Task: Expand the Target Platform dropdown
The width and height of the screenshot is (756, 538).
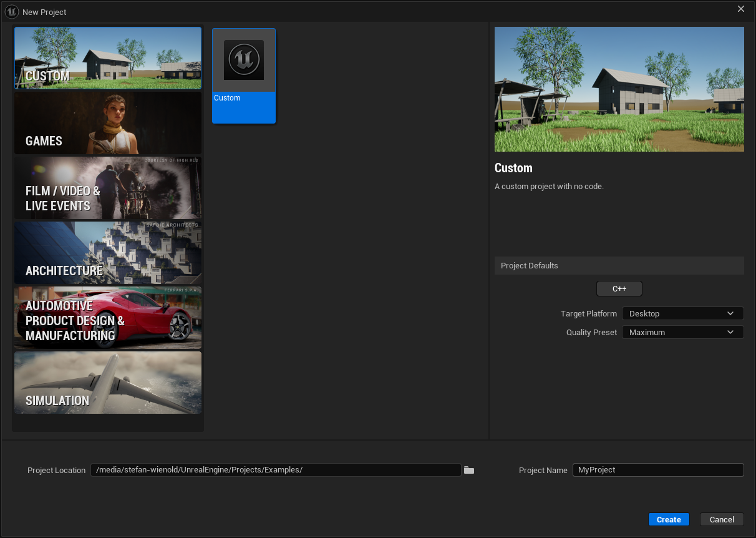Action: (x=682, y=314)
